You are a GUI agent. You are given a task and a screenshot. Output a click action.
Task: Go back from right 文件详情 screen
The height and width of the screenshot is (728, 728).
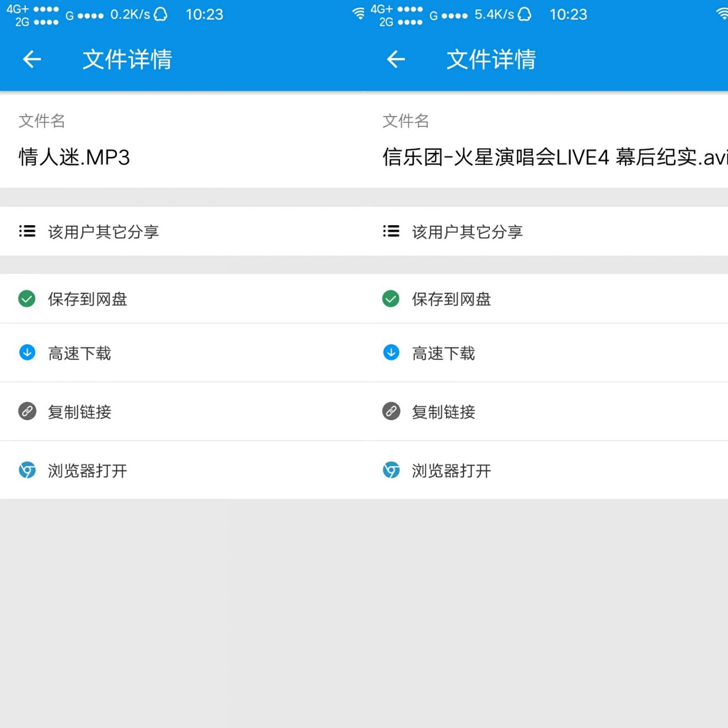tap(396, 59)
